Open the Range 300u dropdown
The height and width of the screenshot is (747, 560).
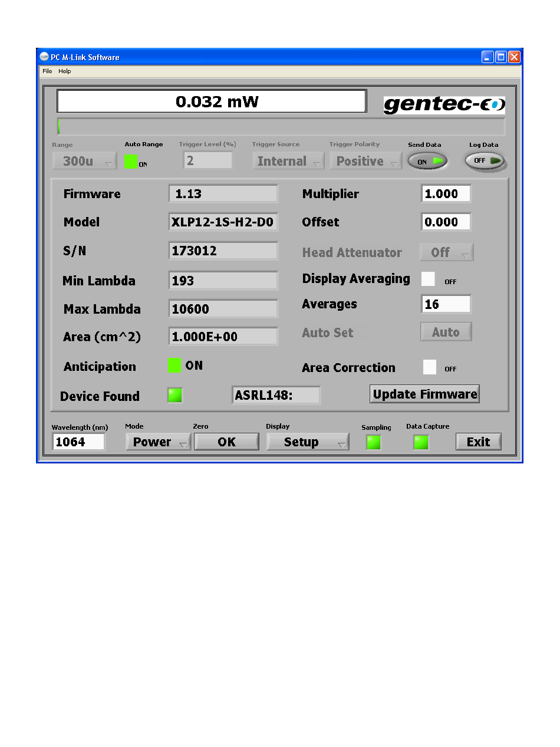[x=85, y=161]
